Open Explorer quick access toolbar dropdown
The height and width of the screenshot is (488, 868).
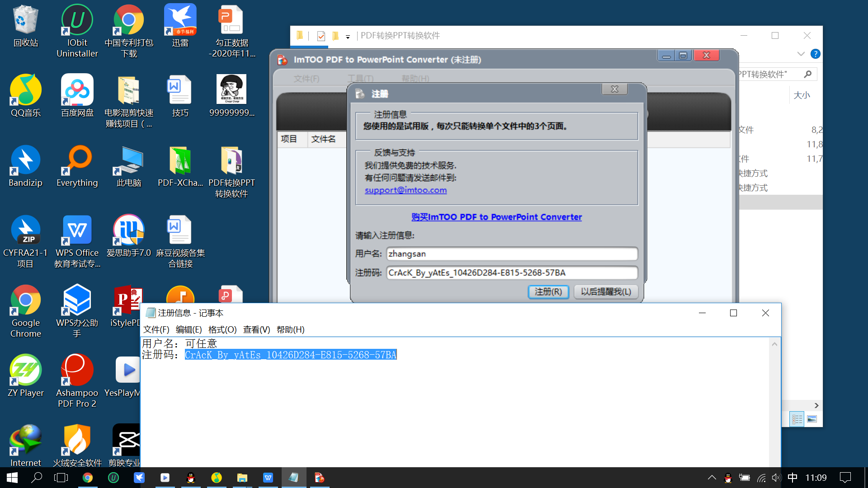tap(348, 37)
